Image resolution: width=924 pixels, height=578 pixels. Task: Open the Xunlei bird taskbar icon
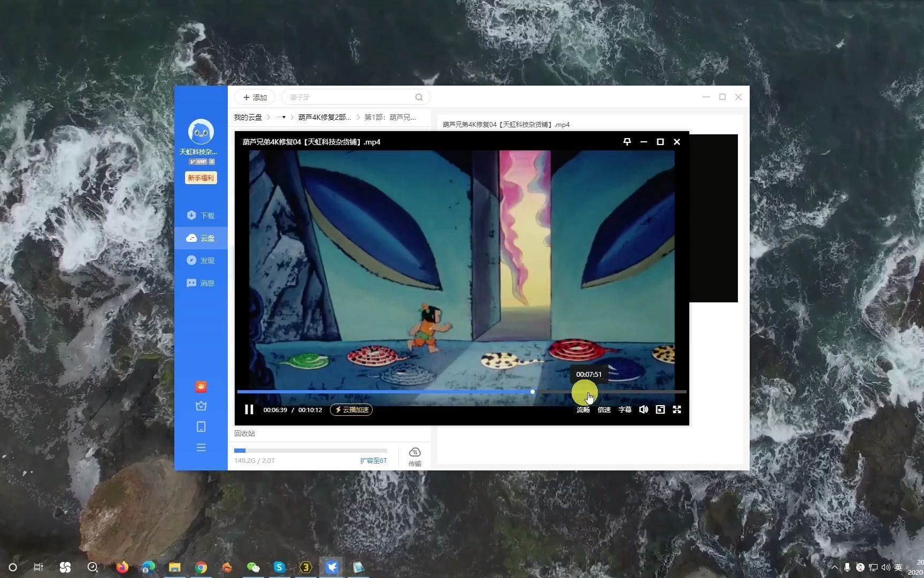click(x=332, y=567)
